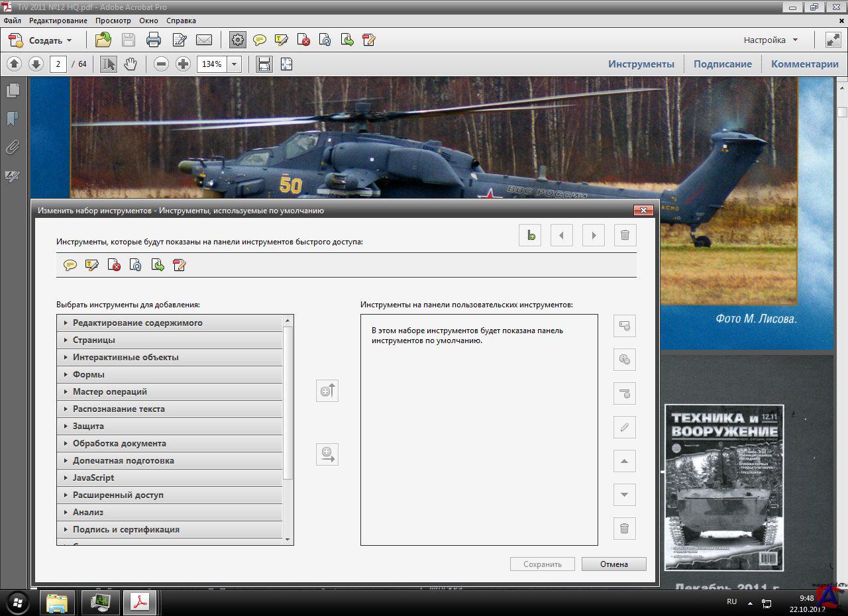
Task: Open Windows Explorer from the taskbar
Action: [57, 603]
